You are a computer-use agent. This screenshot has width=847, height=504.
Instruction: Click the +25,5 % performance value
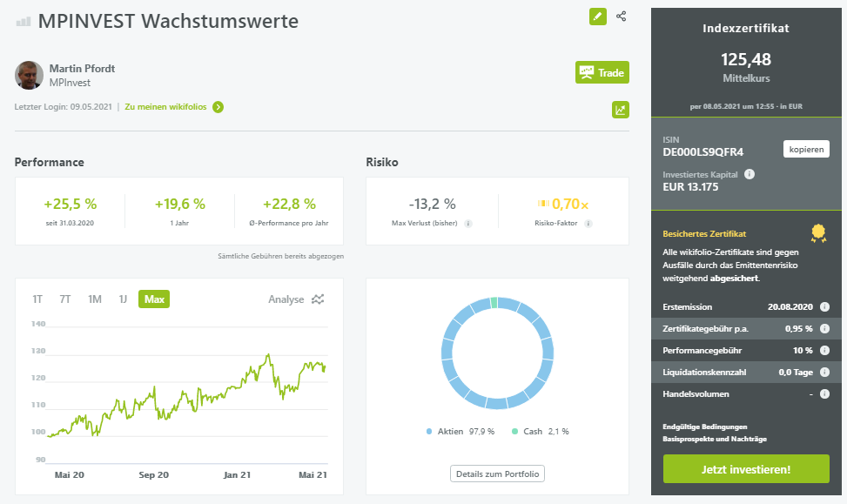click(x=71, y=205)
